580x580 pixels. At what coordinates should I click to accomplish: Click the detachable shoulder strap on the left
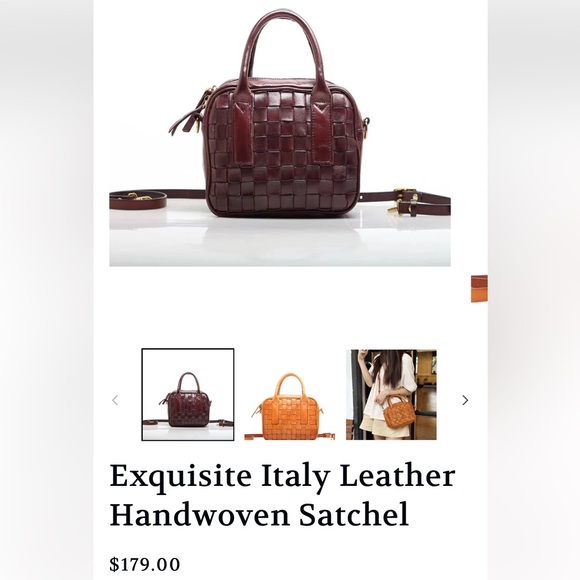click(x=148, y=199)
